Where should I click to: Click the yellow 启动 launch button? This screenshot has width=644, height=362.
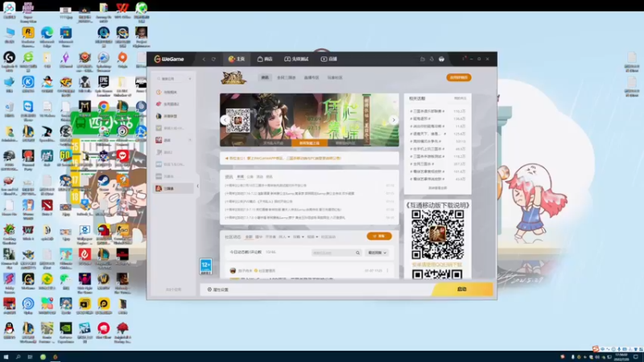pyautogui.click(x=462, y=290)
